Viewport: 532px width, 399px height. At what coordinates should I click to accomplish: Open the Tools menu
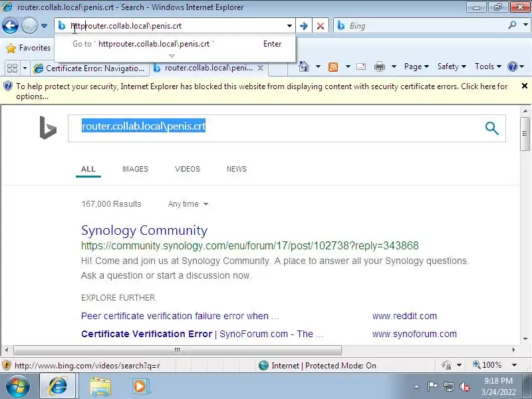[x=488, y=66]
